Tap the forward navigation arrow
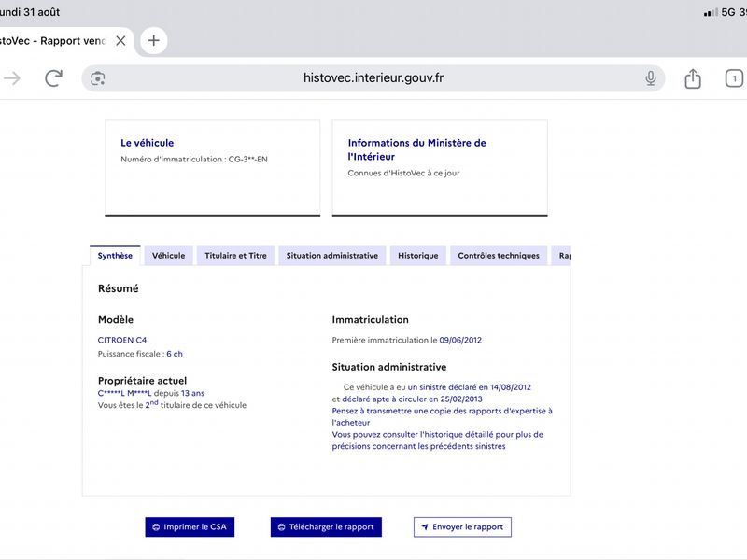Viewport: 747px width, 560px height. [x=12, y=78]
